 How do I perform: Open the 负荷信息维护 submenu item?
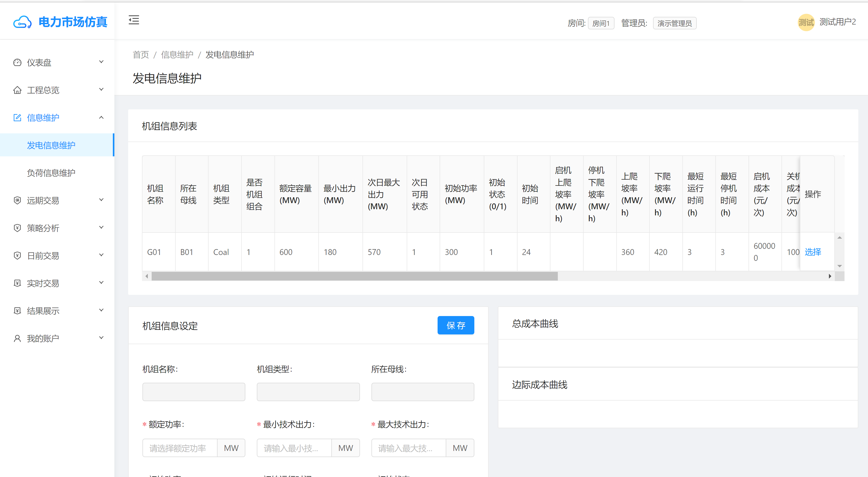pyautogui.click(x=57, y=173)
